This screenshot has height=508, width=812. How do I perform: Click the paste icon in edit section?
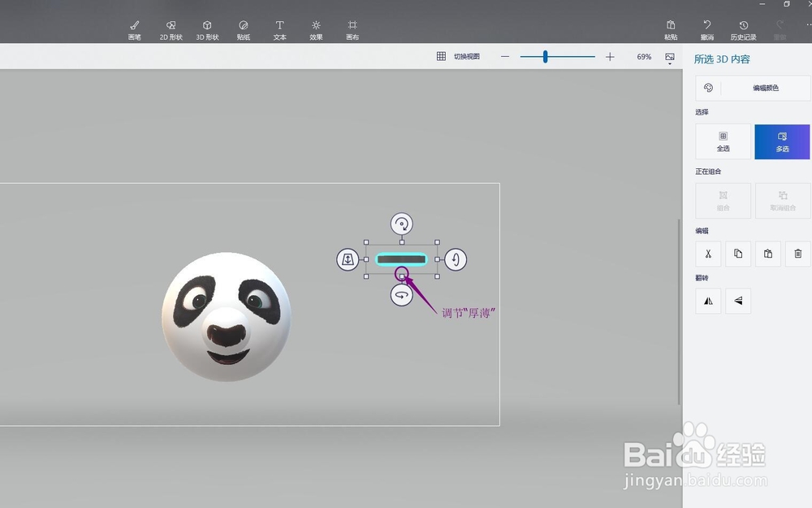tap(768, 254)
